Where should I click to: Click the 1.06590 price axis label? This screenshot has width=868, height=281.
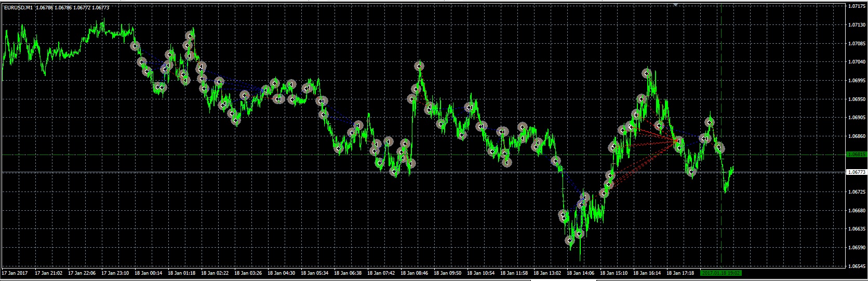(x=856, y=248)
